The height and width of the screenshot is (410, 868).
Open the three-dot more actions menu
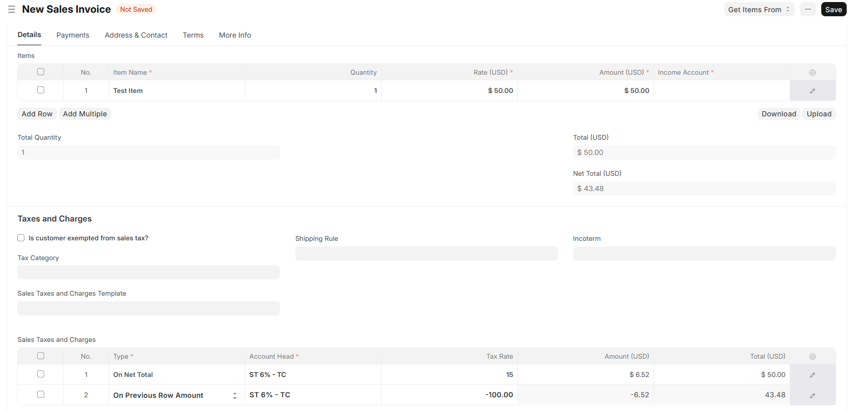808,10
